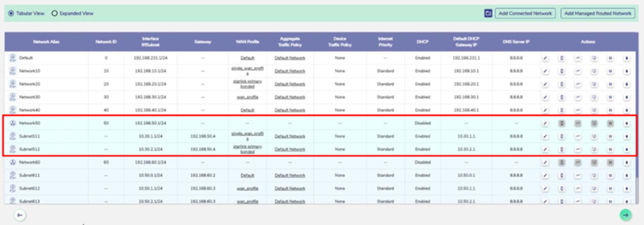Select the Tabular View radio button
Viewport: 644px width, 225px height.
click(11, 14)
